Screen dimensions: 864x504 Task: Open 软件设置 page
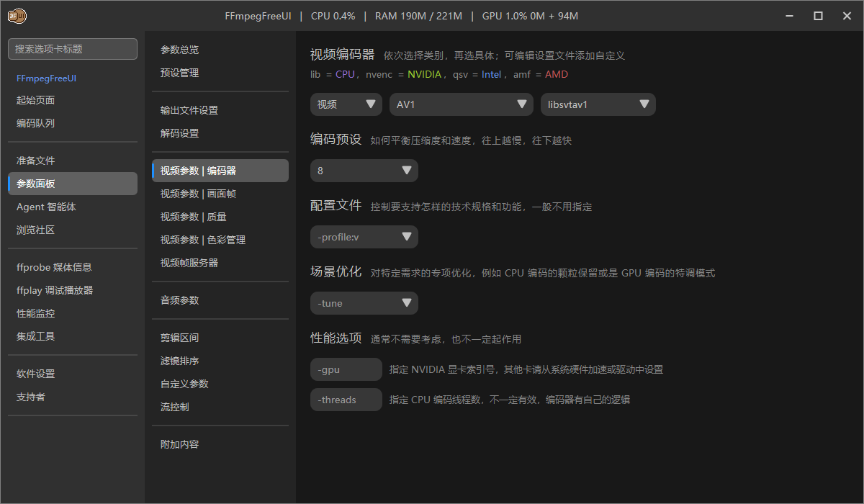point(73,374)
